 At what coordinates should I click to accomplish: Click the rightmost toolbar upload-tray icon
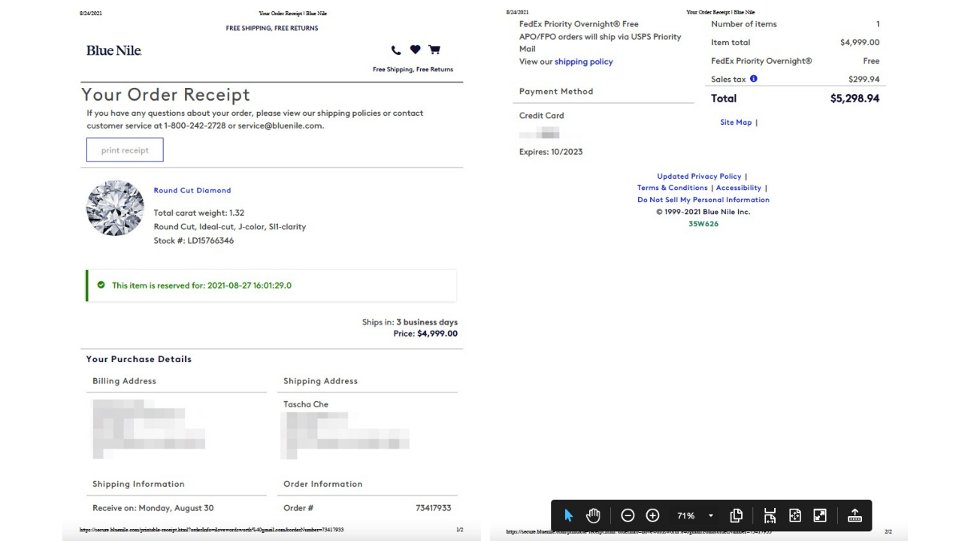pos(854,515)
